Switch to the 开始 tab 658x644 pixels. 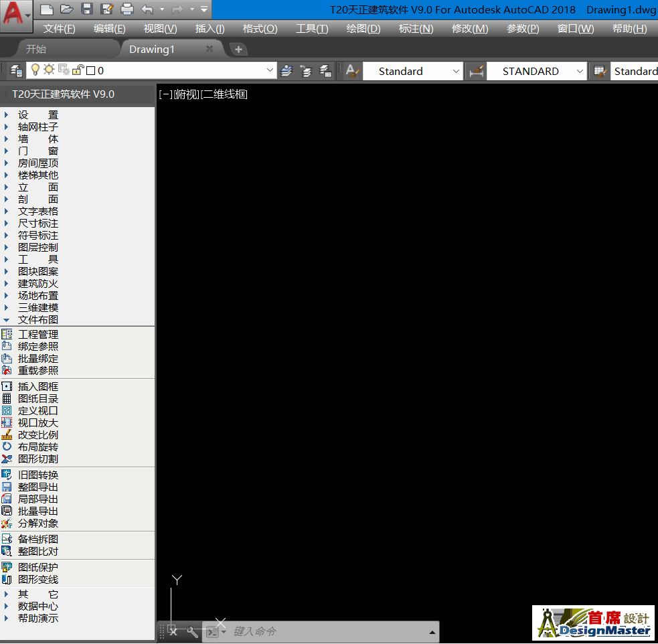[36, 49]
